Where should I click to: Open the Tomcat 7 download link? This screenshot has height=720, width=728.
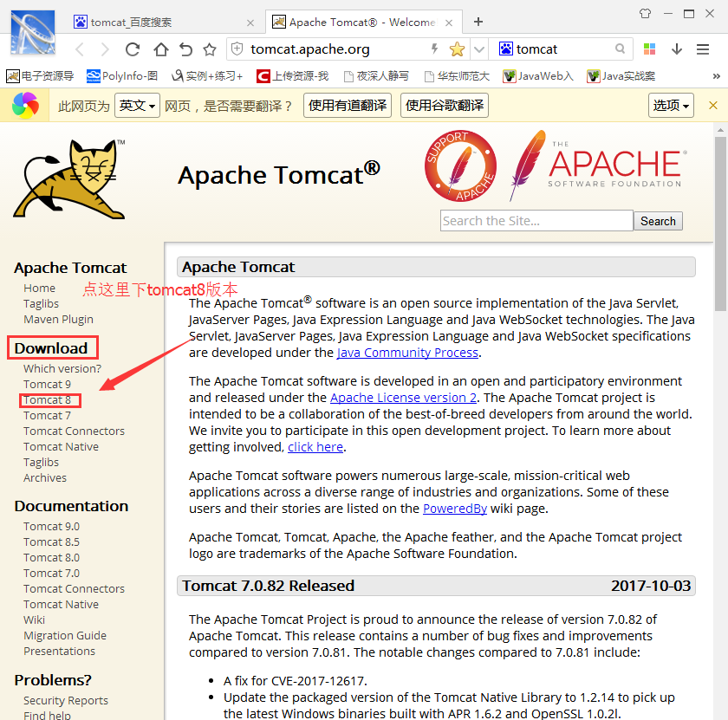(x=48, y=416)
